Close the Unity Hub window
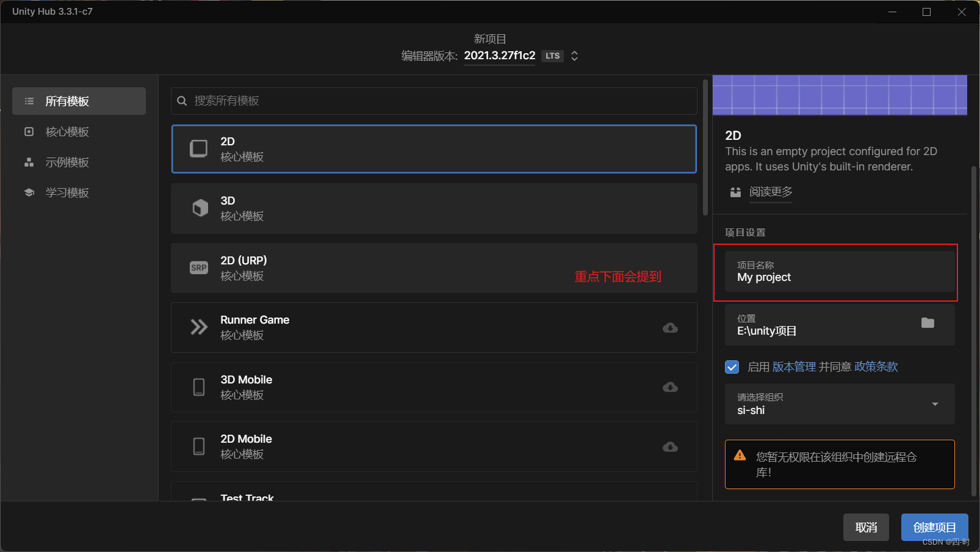The width and height of the screenshot is (980, 552). coord(962,12)
